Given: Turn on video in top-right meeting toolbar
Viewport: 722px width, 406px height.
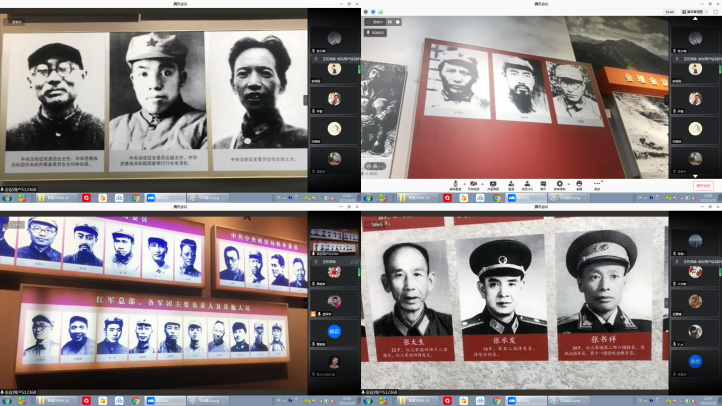Looking at the screenshot, I should tap(473, 184).
